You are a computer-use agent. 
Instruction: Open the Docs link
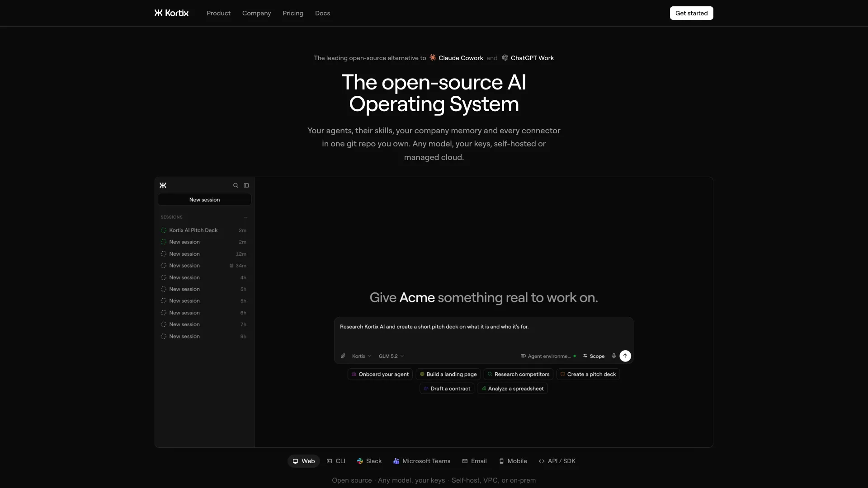tap(322, 13)
